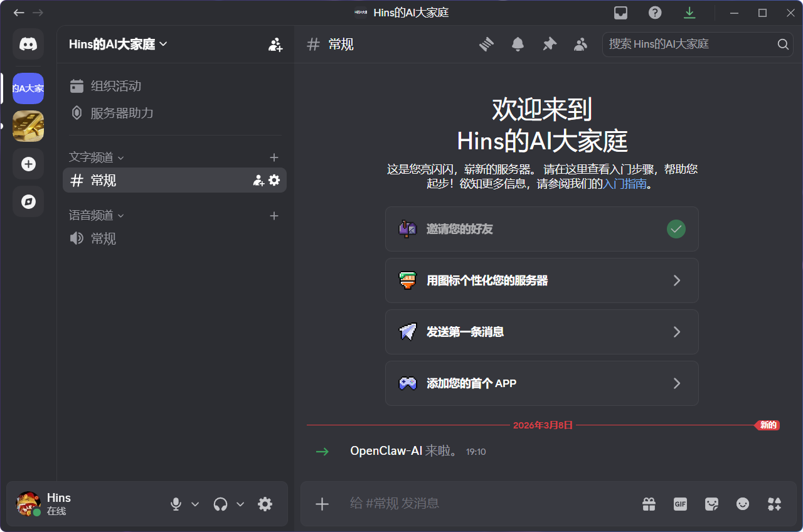Open the headphone output options dropdown arrow
Viewport: 803px width, 532px height.
(x=240, y=504)
